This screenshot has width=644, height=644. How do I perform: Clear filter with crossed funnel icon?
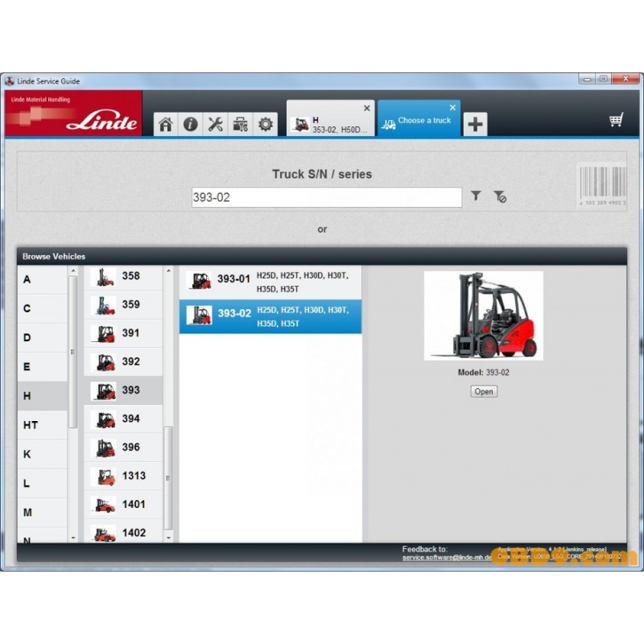500,196
